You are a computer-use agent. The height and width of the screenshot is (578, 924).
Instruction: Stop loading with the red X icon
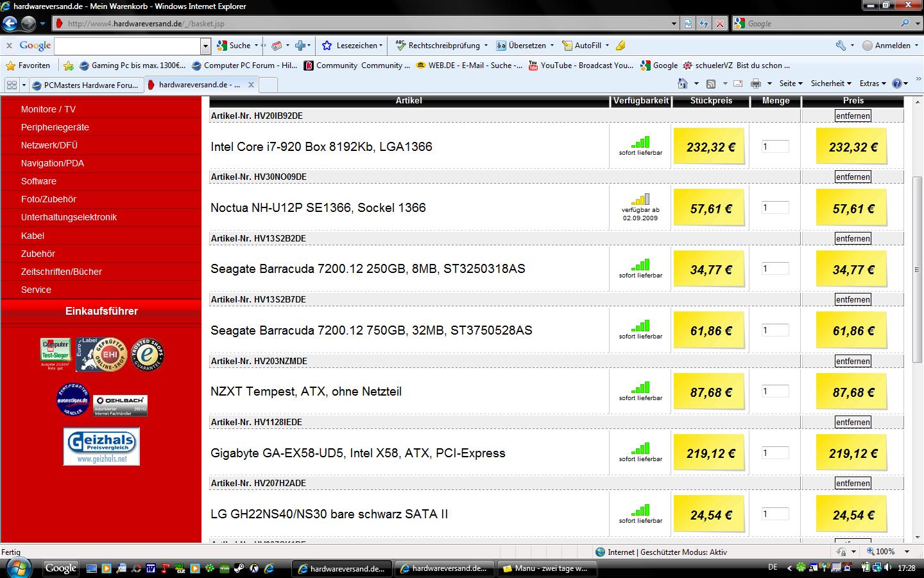720,24
